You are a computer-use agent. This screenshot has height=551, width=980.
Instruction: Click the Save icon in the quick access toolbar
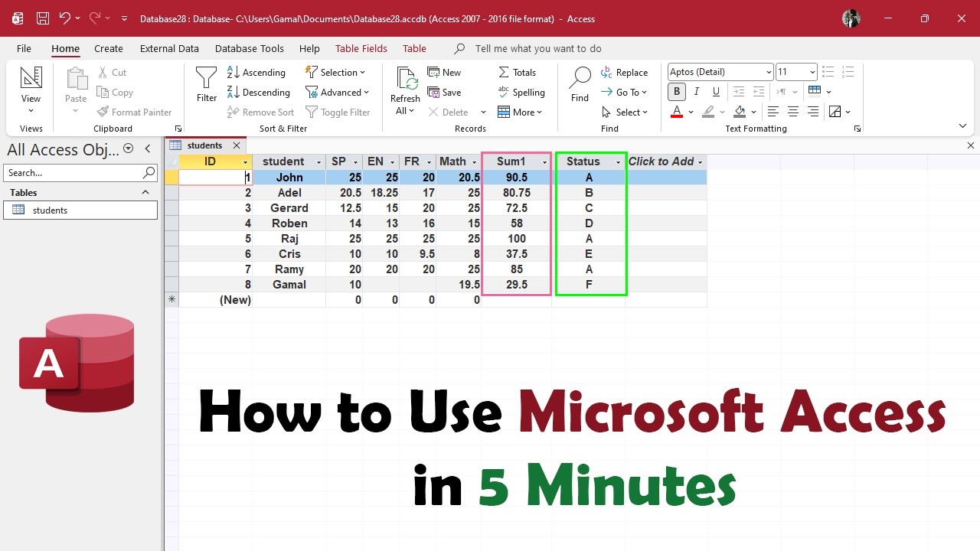(x=43, y=18)
